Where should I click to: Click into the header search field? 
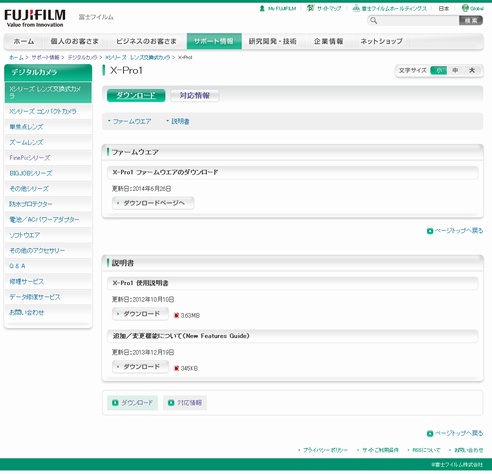coord(418,21)
